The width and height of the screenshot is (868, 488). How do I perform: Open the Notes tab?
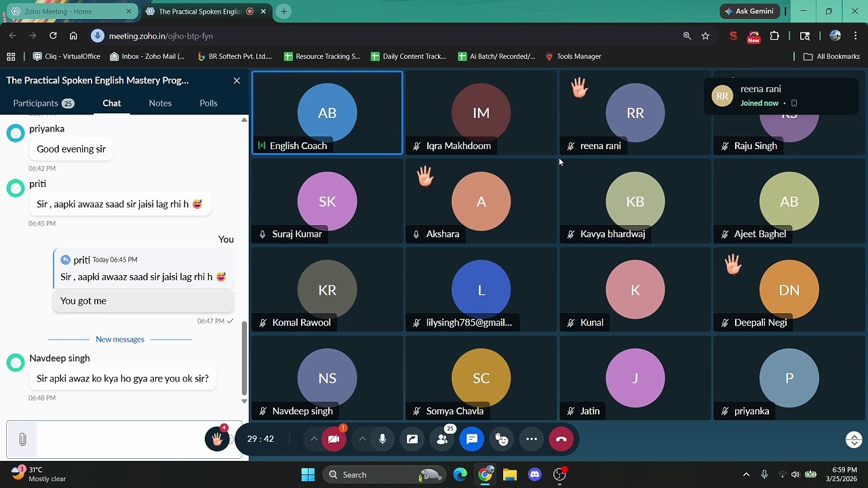click(160, 103)
